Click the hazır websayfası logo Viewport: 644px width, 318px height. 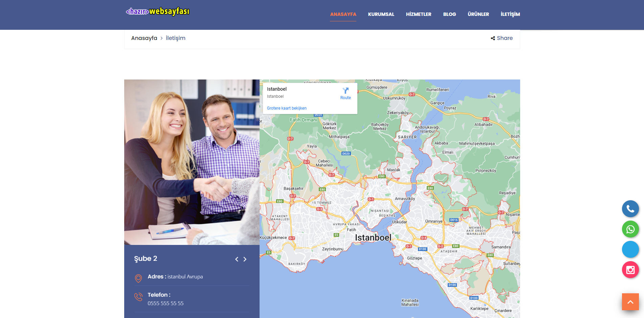pyautogui.click(x=158, y=12)
